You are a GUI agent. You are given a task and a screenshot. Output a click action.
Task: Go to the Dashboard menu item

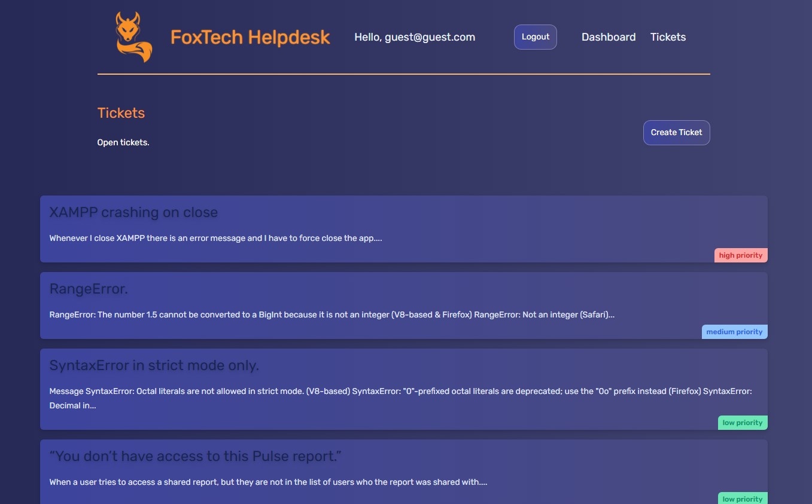609,37
